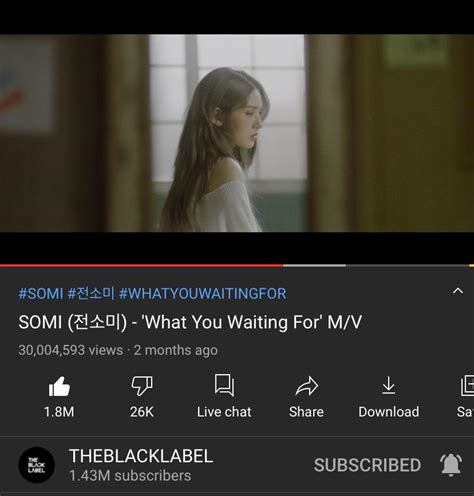Tap the 1.43M subscribers text
Screen dimensions: 474x496
130,476
